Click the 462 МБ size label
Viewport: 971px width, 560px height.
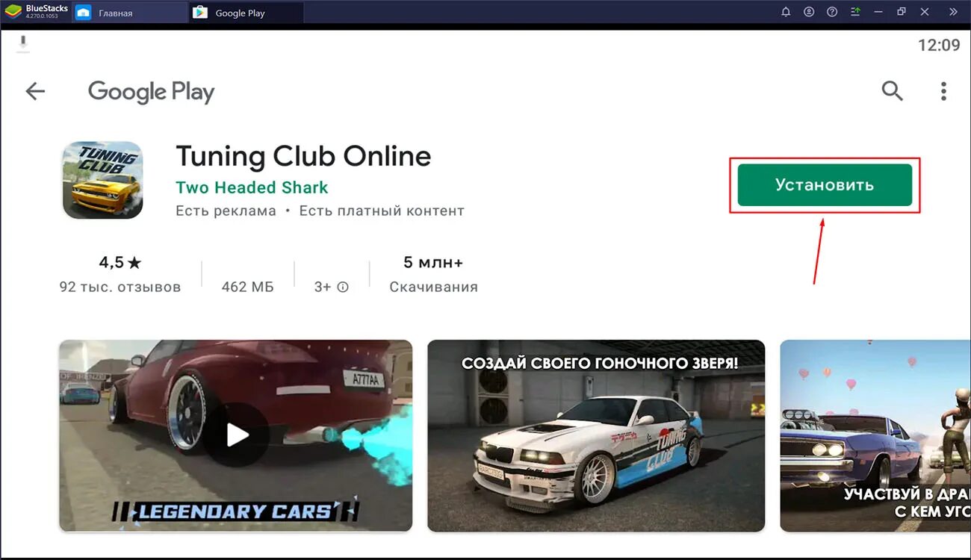pos(248,287)
